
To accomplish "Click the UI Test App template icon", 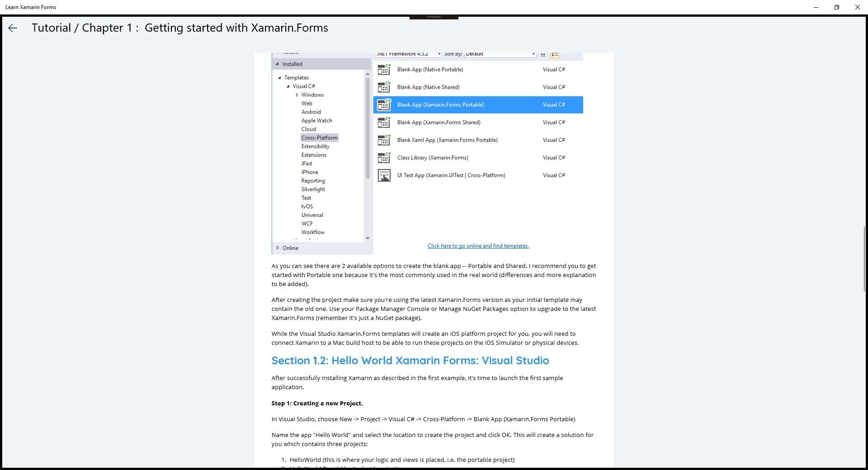I will pos(384,175).
